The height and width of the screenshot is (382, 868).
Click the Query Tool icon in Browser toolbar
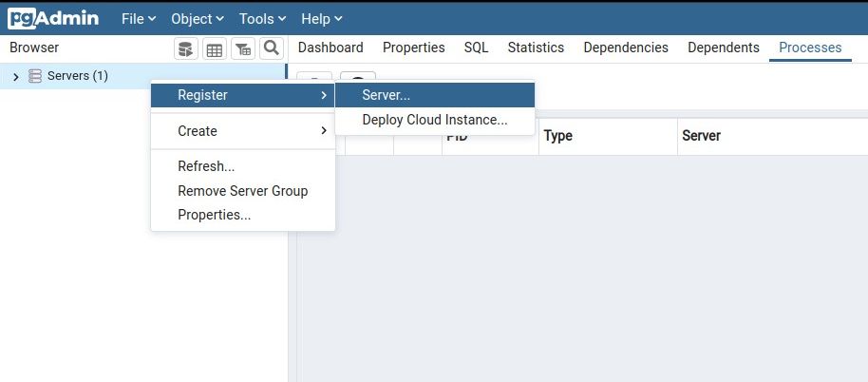coord(186,48)
